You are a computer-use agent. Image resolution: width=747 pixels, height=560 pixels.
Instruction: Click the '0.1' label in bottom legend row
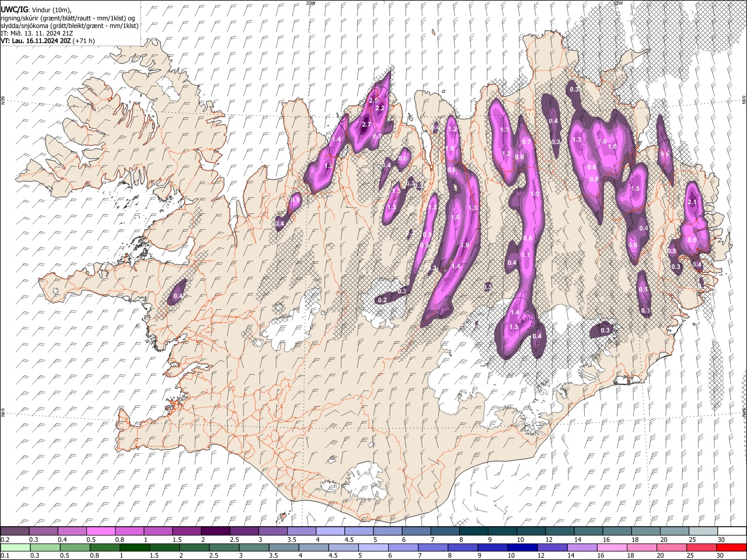(x=5, y=556)
